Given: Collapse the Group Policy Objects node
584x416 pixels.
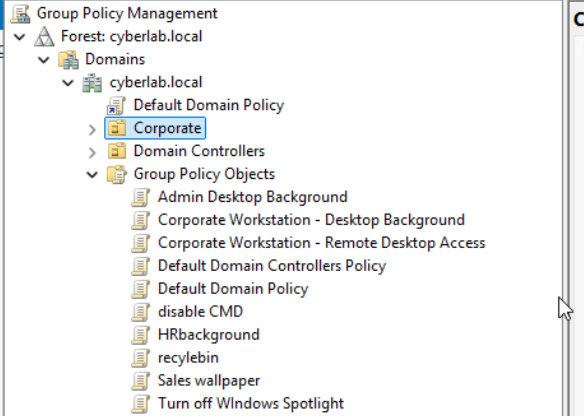Looking at the screenshot, I should (x=92, y=174).
